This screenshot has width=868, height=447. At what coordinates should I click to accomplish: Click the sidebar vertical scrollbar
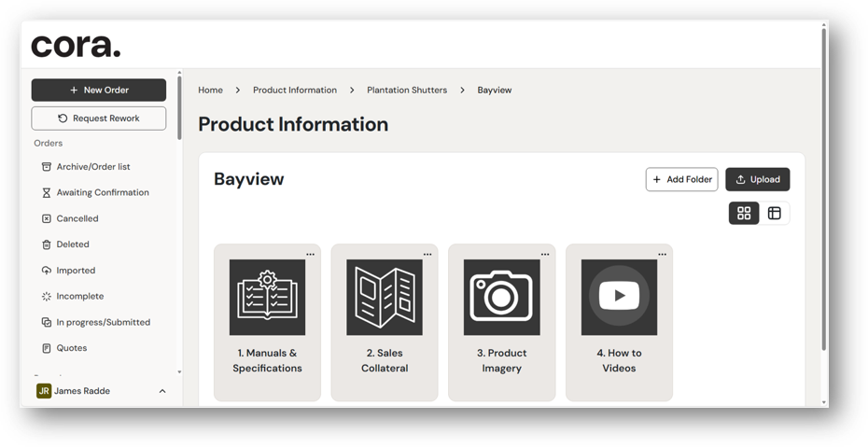[x=179, y=121]
